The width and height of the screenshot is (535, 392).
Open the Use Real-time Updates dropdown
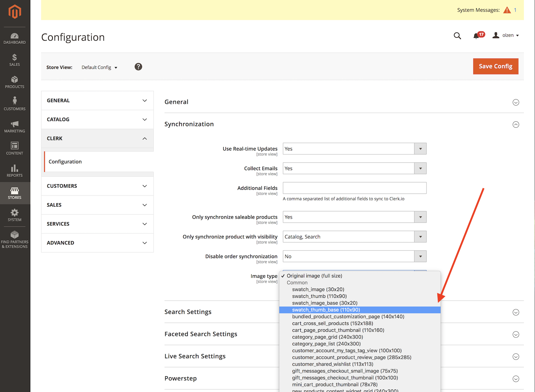point(354,149)
